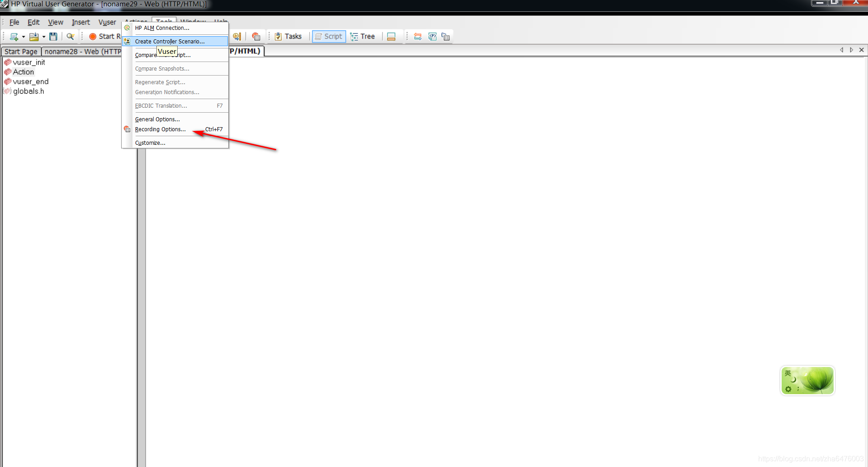Select vuser_end in the script tree
Screen dimensions: 868x467
(31, 82)
